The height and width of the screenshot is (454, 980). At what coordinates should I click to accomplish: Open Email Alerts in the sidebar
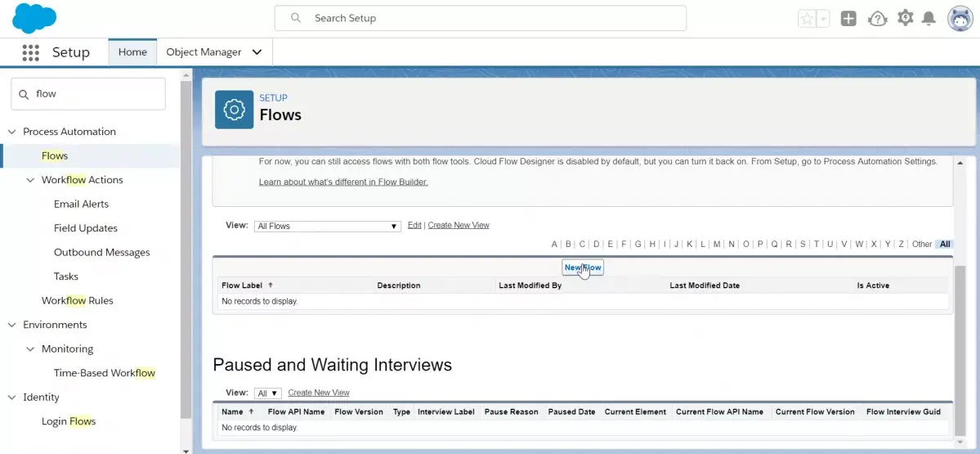81,204
